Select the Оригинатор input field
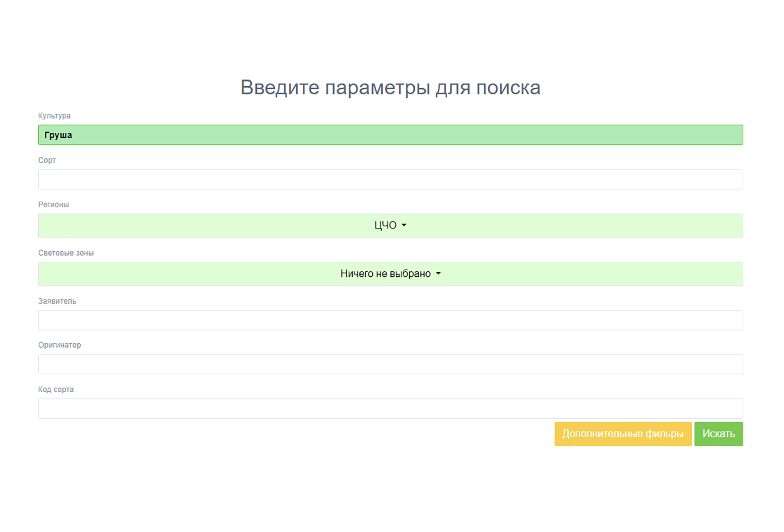Screen dimensions: 784x532 click(x=390, y=364)
